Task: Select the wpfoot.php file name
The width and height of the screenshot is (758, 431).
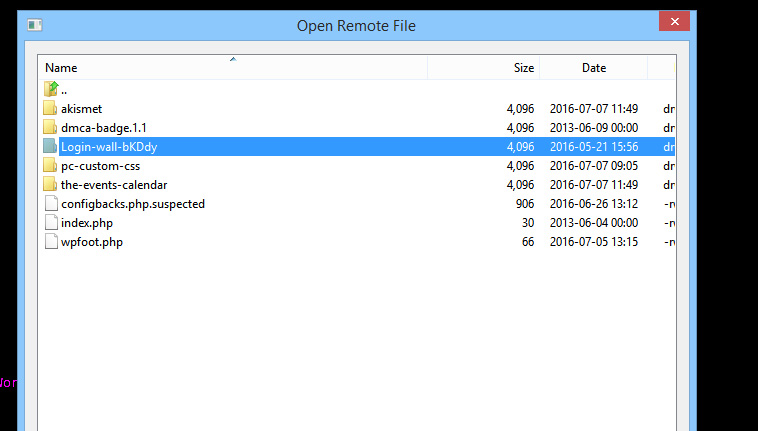Action: coord(92,242)
